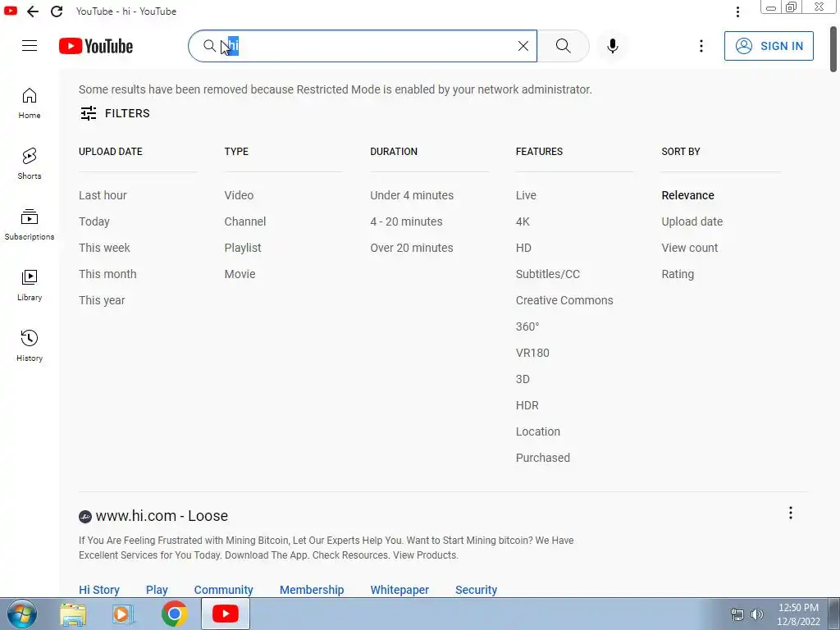Collapse the FILTERS panel

[115, 113]
